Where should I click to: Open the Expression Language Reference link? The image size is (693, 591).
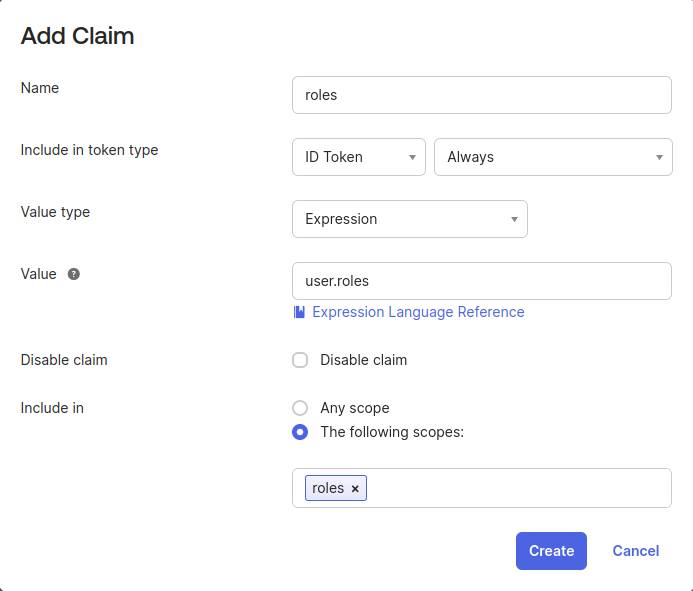[418, 312]
